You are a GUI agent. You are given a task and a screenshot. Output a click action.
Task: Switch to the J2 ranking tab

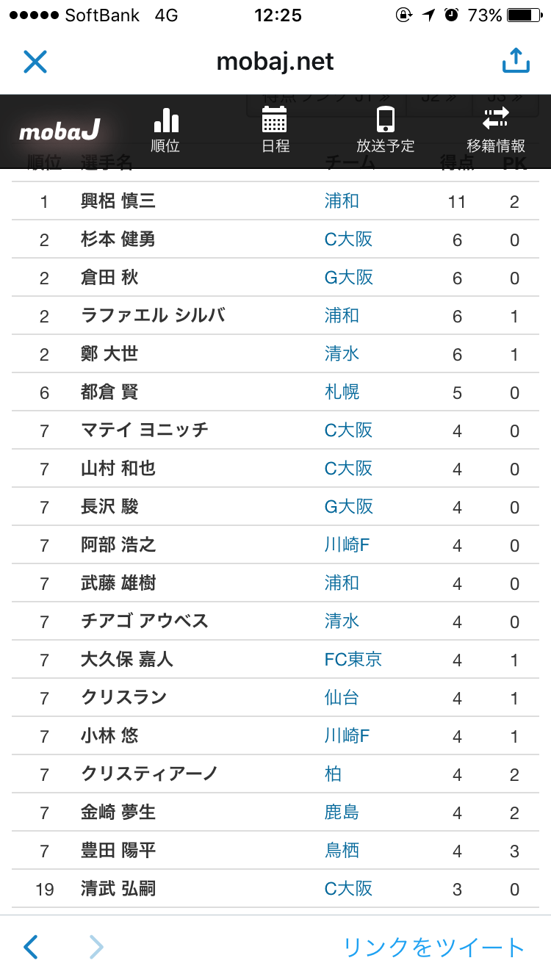coord(438,101)
